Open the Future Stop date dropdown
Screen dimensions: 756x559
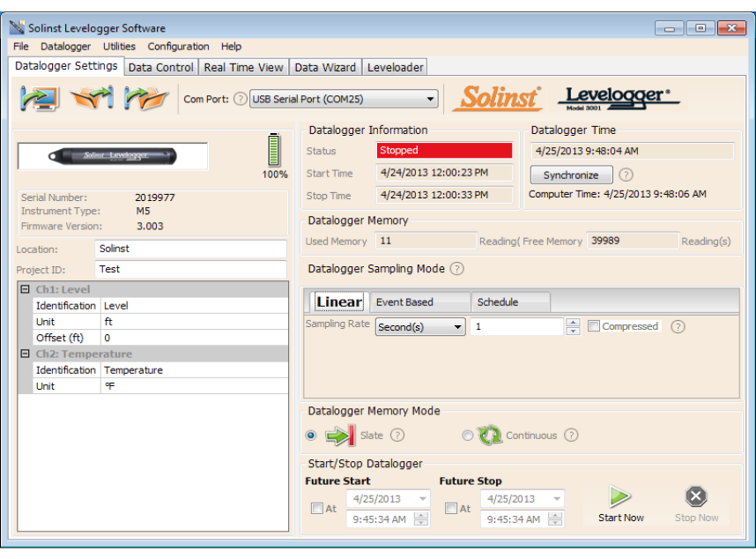[x=556, y=499]
